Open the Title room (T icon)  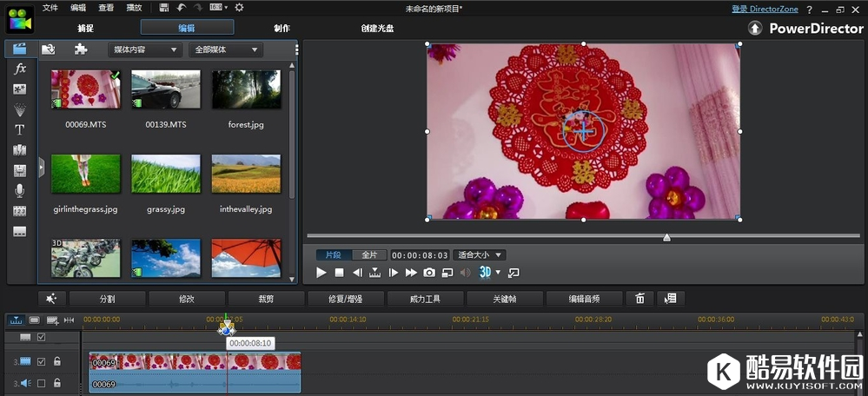(x=20, y=130)
